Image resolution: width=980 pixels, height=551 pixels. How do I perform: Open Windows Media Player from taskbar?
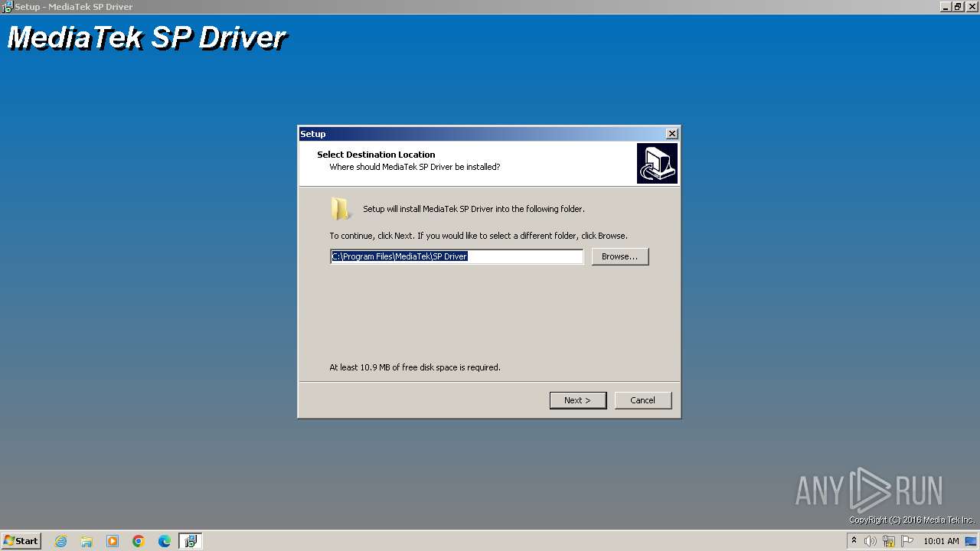coord(113,541)
